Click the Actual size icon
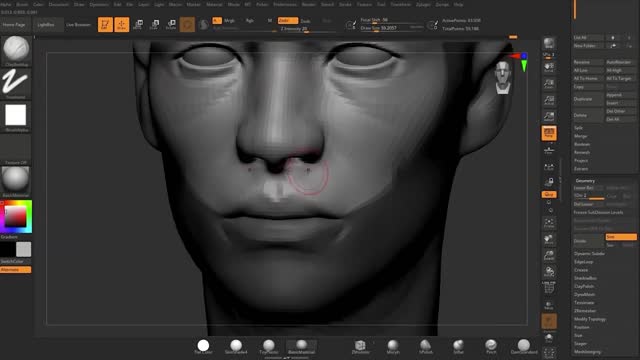640x360 pixels. [549, 100]
